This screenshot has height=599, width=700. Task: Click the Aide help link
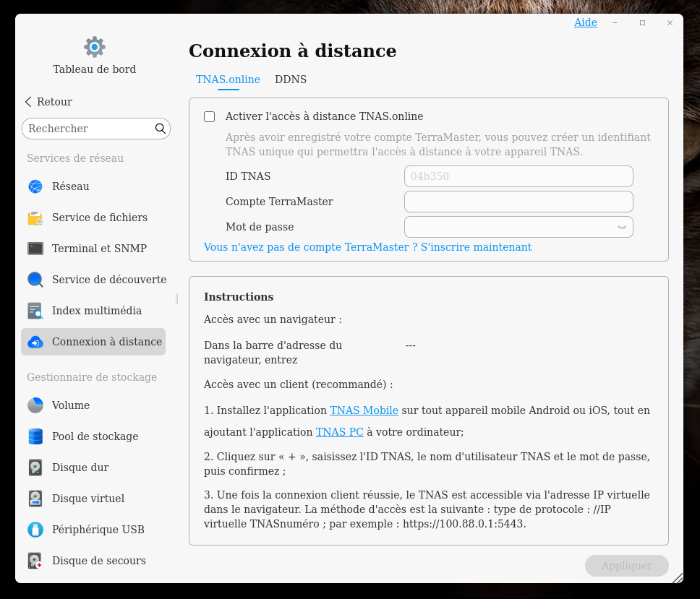585,22
